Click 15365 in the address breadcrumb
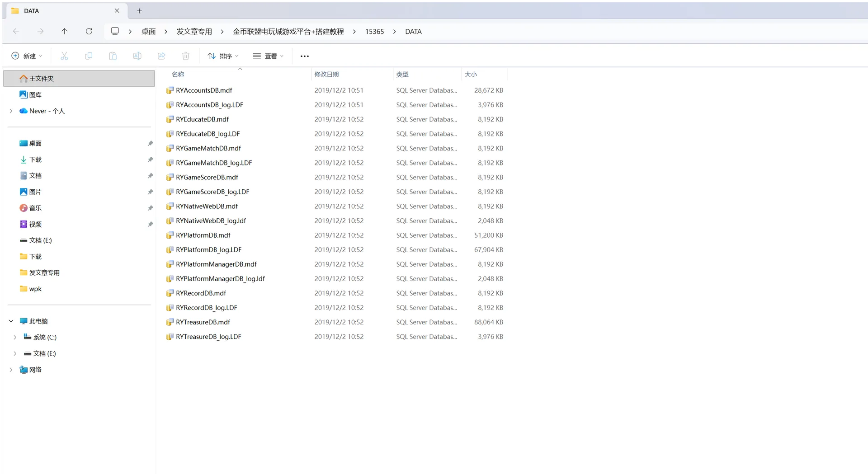868x474 pixels. pos(374,31)
